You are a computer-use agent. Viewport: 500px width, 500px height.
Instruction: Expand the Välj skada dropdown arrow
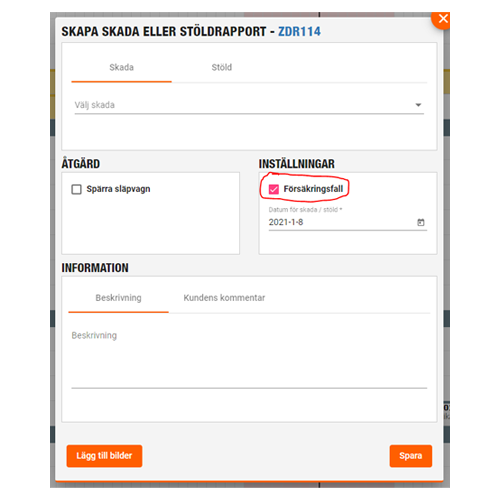(418, 105)
